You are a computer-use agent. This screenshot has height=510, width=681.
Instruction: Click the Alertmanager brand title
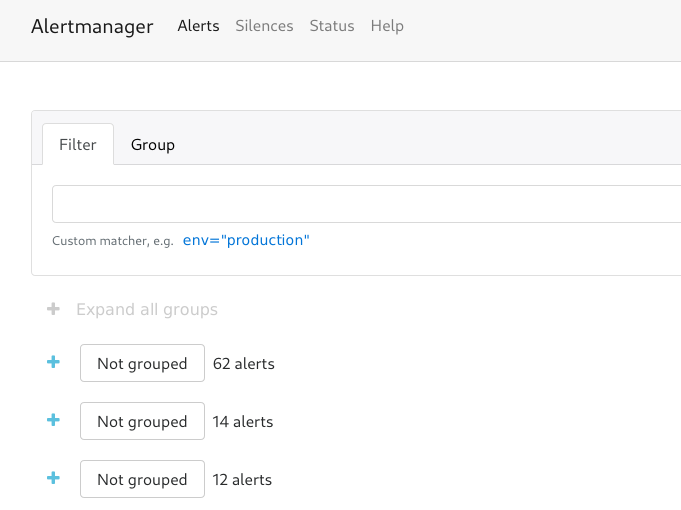(x=92, y=26)
